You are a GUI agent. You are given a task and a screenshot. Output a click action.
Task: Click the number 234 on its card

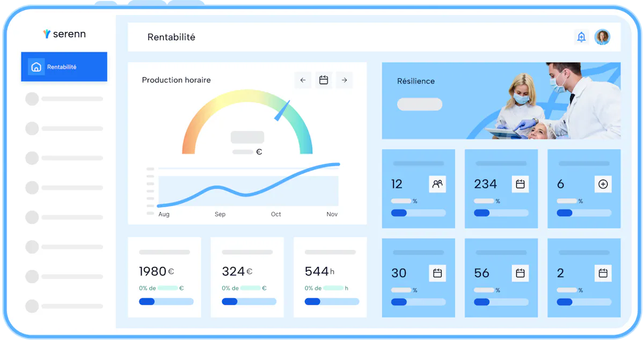pyautogui.click(x=486, y=184)
